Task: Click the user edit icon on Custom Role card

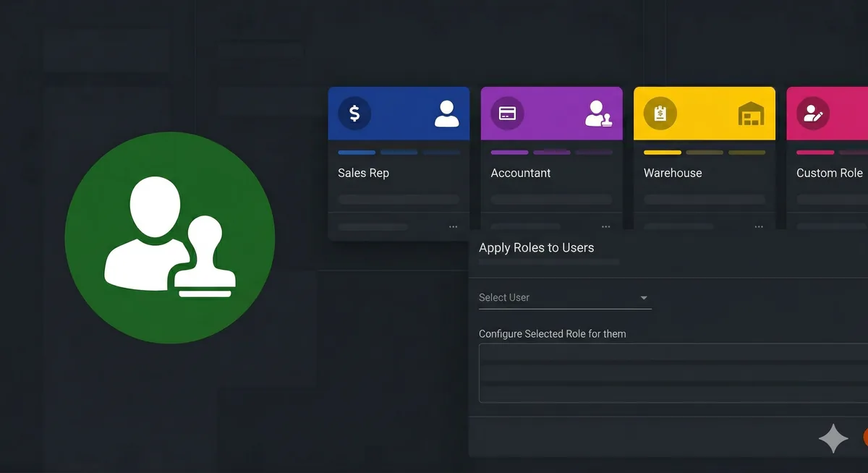Action: [813, 114]
